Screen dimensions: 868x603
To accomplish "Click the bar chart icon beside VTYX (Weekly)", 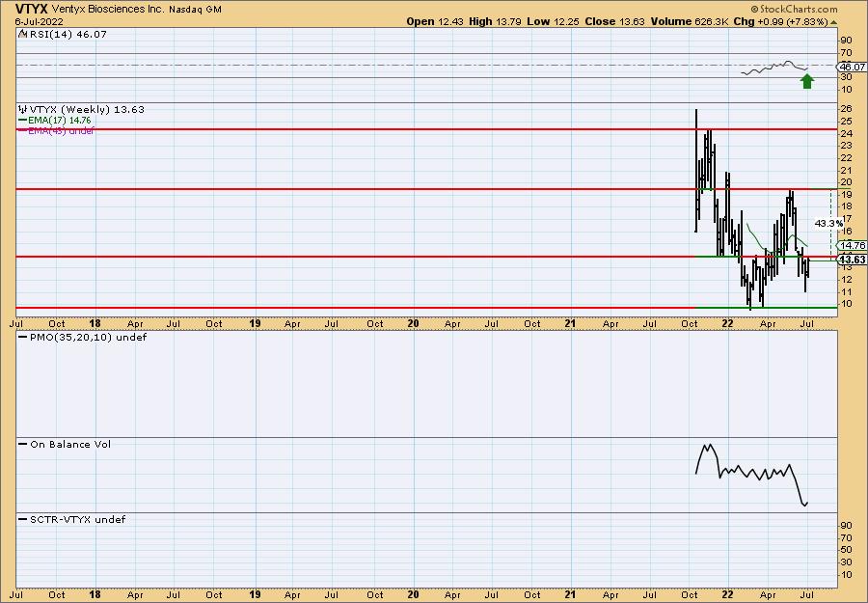I will 23,109.
